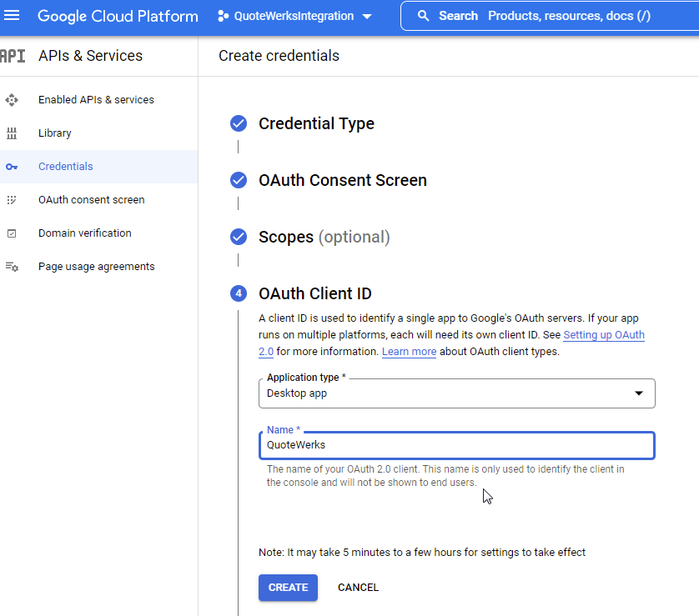Open the Setting up OAuth 2.0 link

point(603,335)
